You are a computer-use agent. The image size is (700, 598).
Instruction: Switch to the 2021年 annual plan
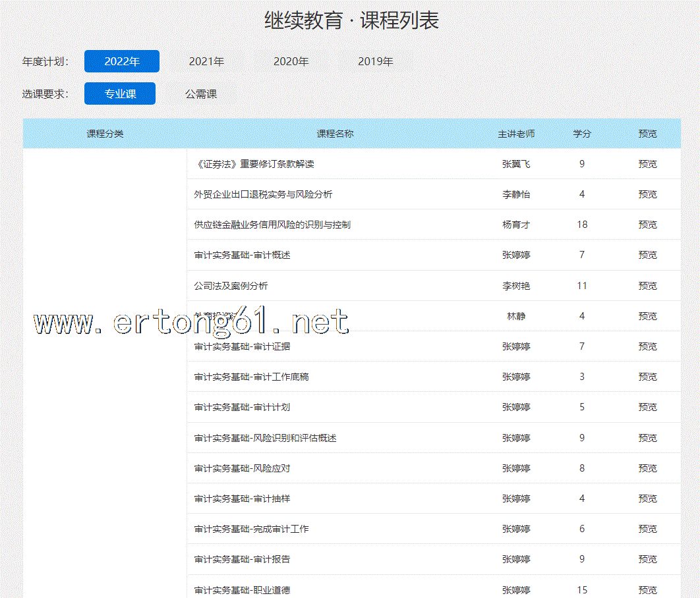coord(206,61)
